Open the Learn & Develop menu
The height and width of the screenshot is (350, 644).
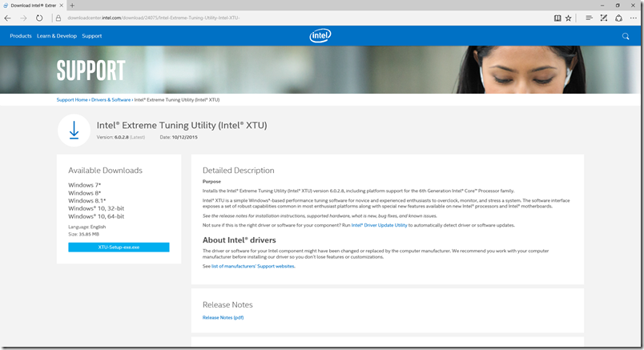(57, 36)
